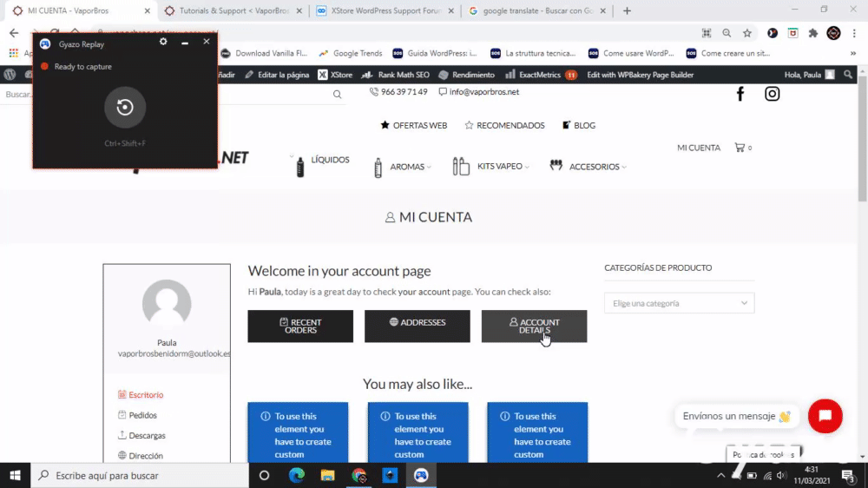Click the volume icon in system tray
The height and width of the screenshot is (488, 868).
[x=781, y=475]
